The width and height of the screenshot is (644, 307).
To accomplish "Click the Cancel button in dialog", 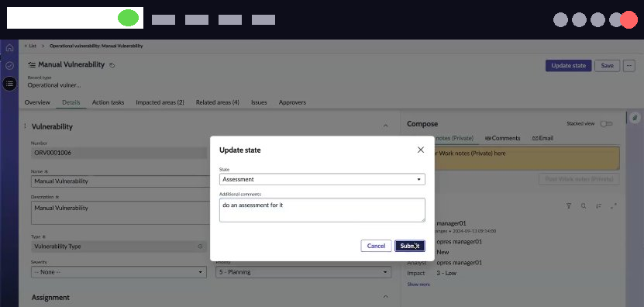I will pos(376,246).
